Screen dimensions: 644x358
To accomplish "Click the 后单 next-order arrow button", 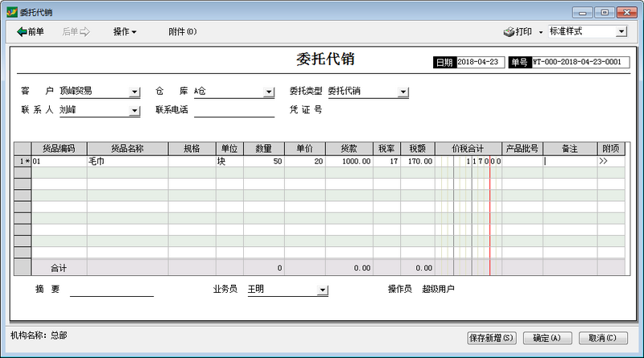I will (76, 31).
